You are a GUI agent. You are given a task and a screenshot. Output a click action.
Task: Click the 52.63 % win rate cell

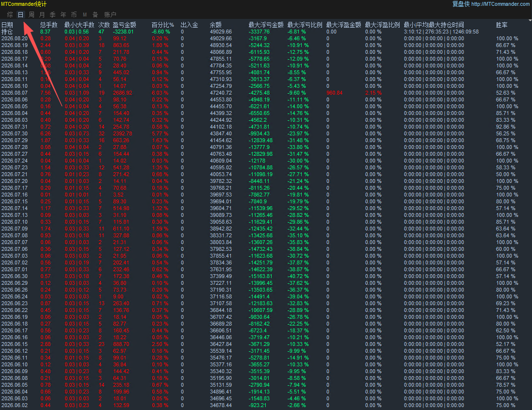tap(505, 93)
